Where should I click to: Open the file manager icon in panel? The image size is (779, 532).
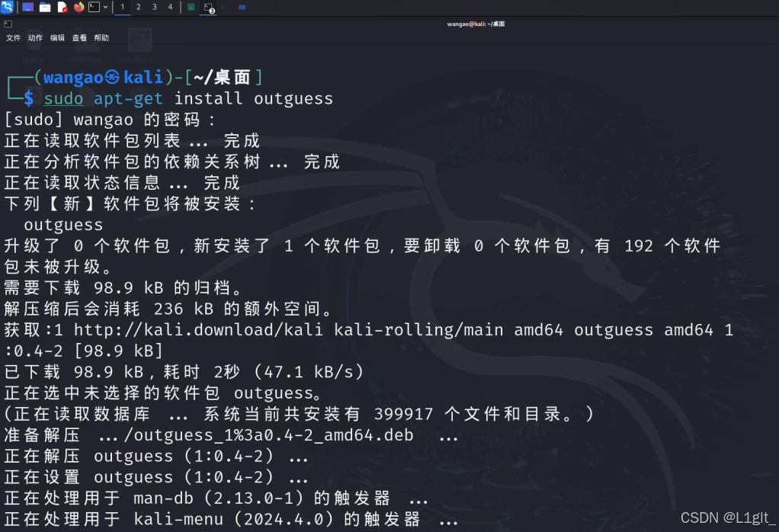tap(44, 8)
